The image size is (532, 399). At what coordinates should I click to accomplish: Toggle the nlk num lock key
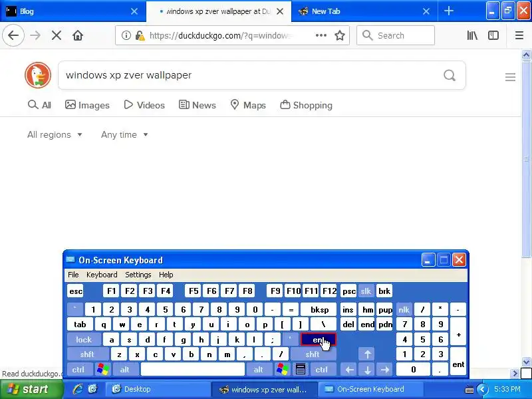pos(404,309)
